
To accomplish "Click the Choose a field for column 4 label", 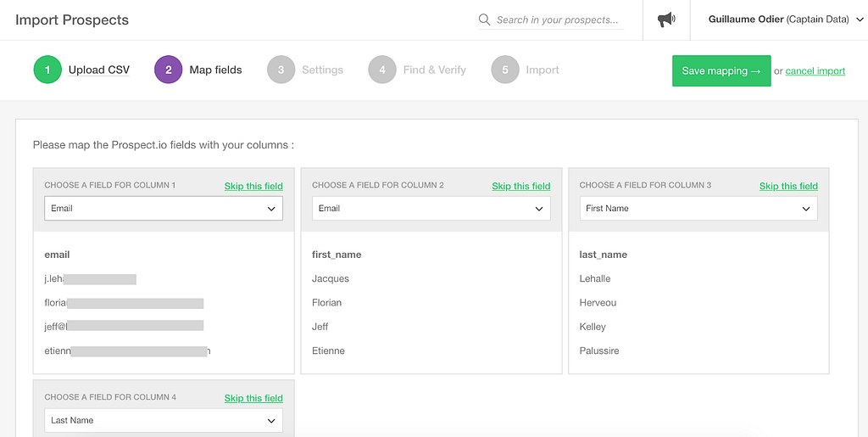I will point(111,397).
